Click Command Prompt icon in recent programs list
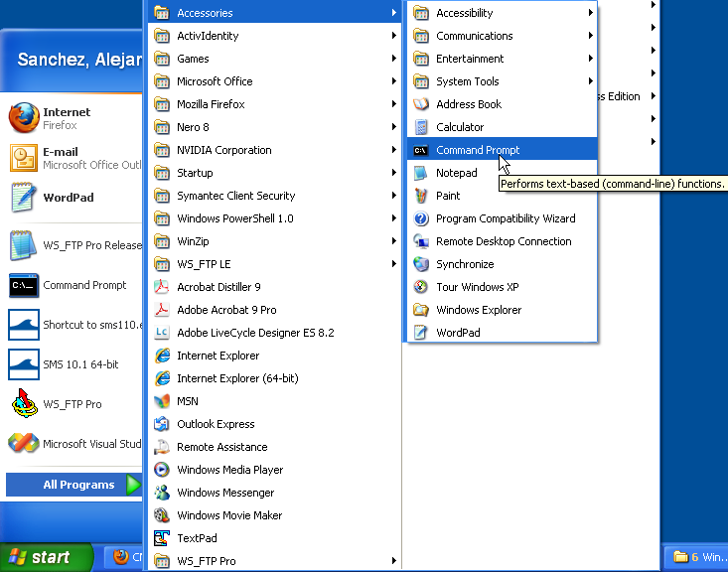Image resolution: width=728 pixels, height=572 pixels. pyautogui.click(x=24, y=285)
